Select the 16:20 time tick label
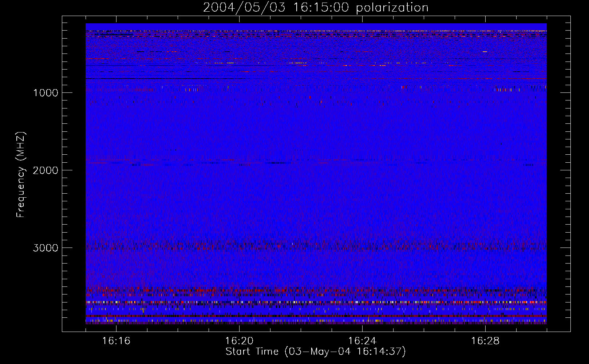Screen dimensions: 589x364 click(x=239, y=341)
